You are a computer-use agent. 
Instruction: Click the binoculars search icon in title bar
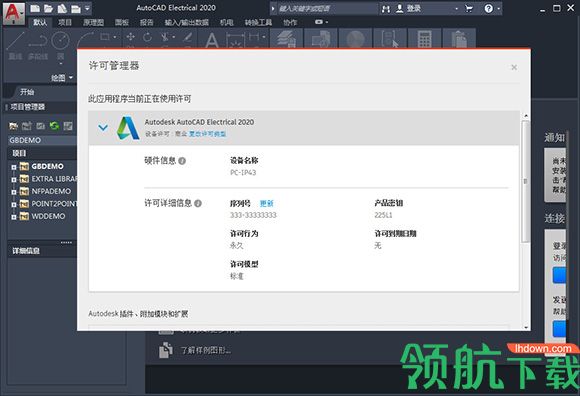click(x=386, y=9)
